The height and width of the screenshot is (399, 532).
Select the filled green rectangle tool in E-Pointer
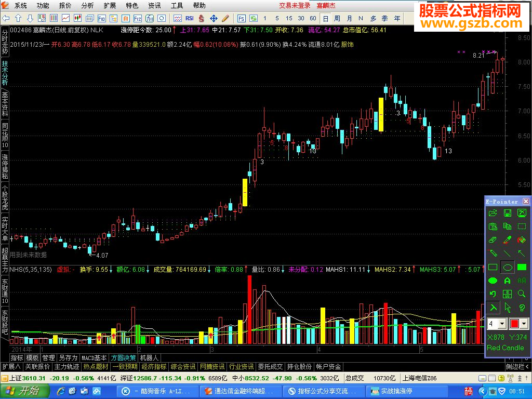pyautogui.click(x=522, y=268)
